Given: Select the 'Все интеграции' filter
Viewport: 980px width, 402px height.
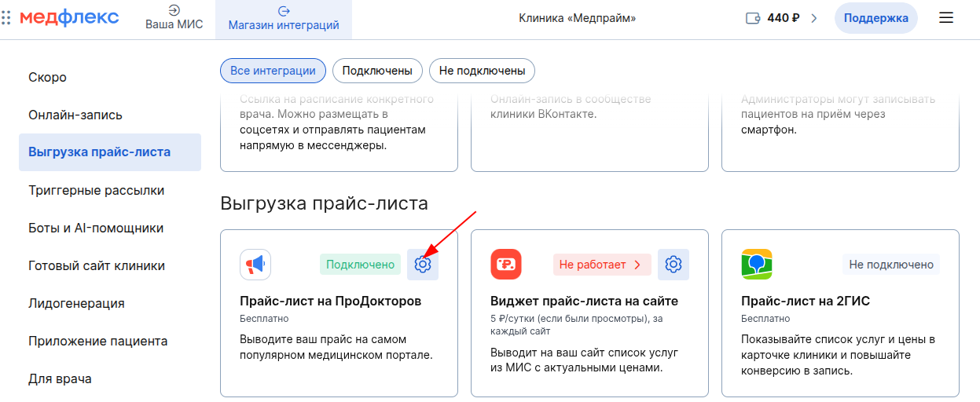Looking at the screenshot, I should (273, 71).
